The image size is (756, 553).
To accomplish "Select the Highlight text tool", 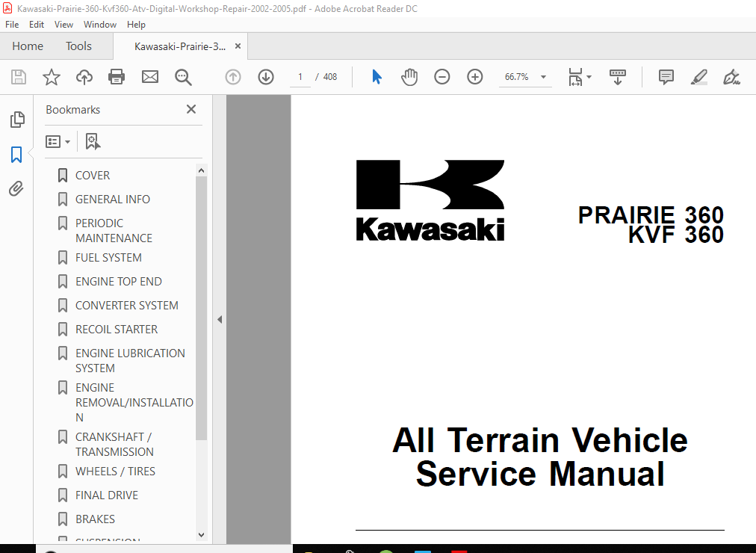I will (x=699, y=77).
